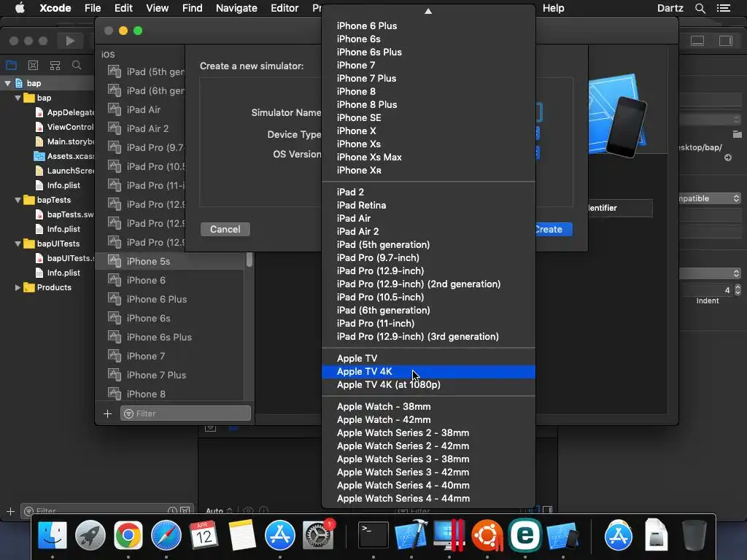Choose Apple Watch Series 4 - 44mm

point(428,499)
